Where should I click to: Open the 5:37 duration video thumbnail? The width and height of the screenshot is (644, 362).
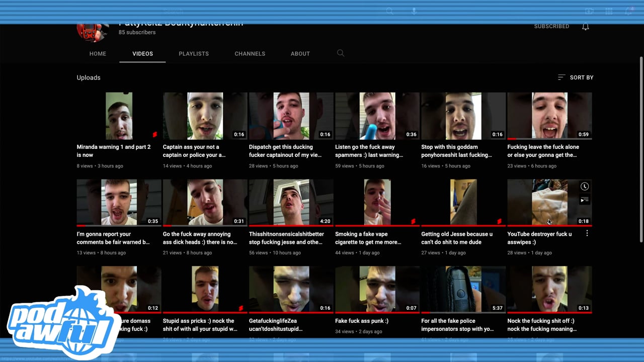pos(463,290)
